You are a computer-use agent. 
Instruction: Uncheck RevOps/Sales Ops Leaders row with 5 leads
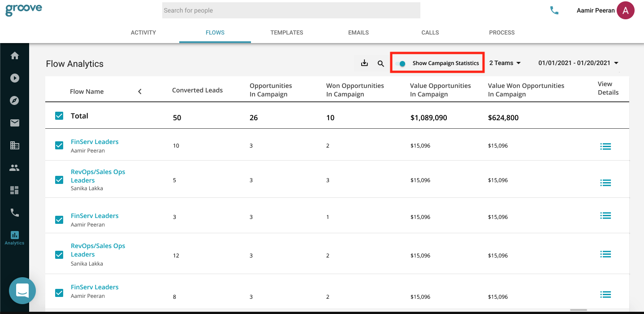(x=59, y=180)
